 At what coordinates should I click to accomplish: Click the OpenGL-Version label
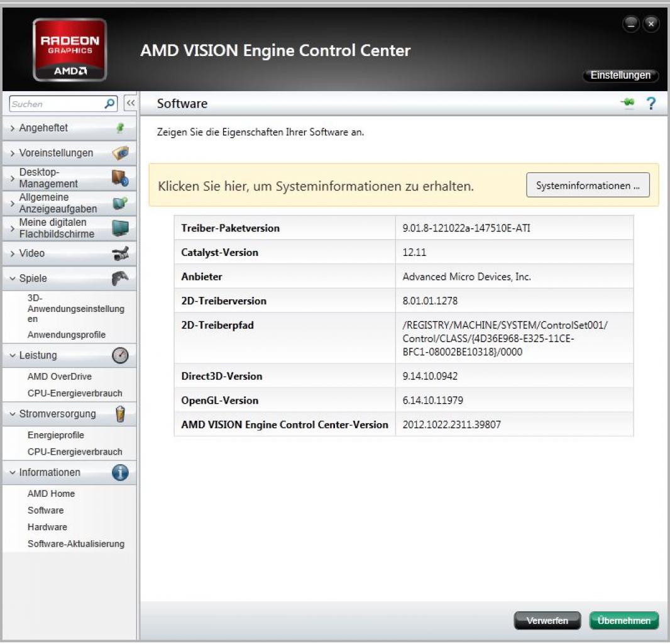click(219, 400)
